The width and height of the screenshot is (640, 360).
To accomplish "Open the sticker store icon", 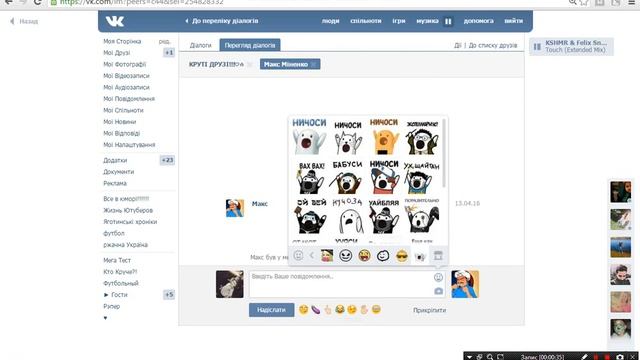I will tap(438, 256).
